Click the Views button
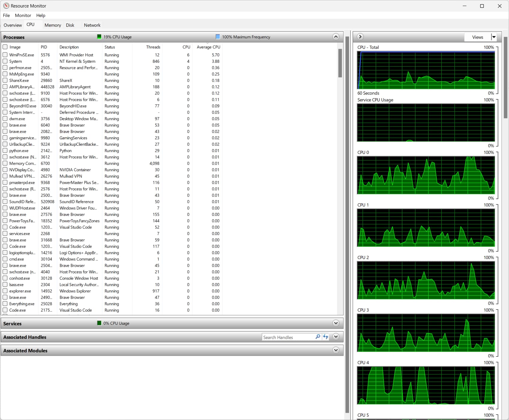The image size is (509, 420). click(477, 37)
